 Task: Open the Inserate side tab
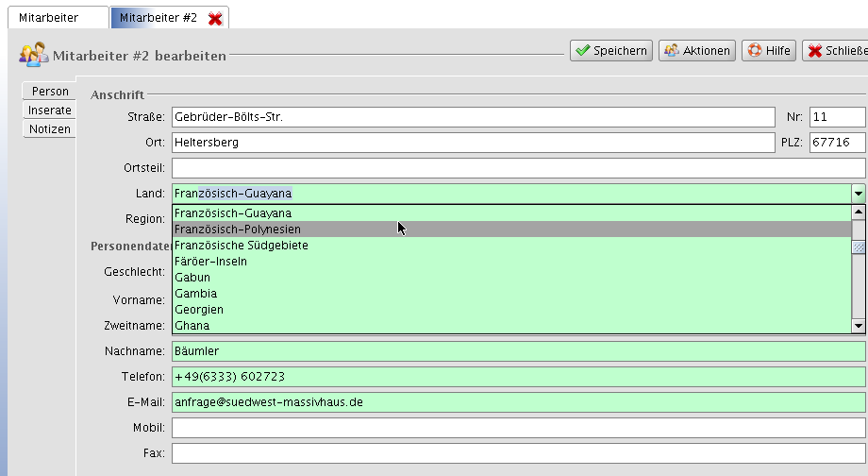coord(50,110)
